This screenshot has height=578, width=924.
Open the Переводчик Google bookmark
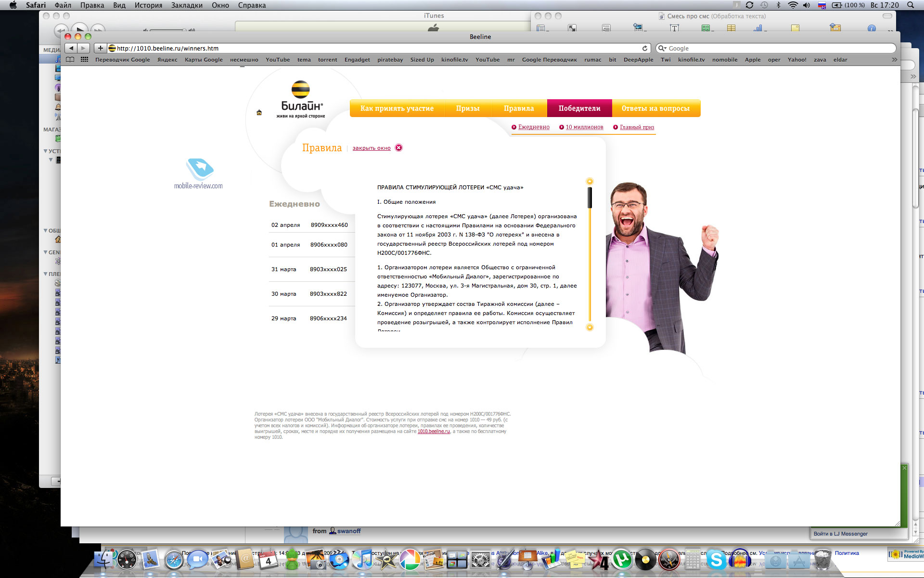[123, 60]
